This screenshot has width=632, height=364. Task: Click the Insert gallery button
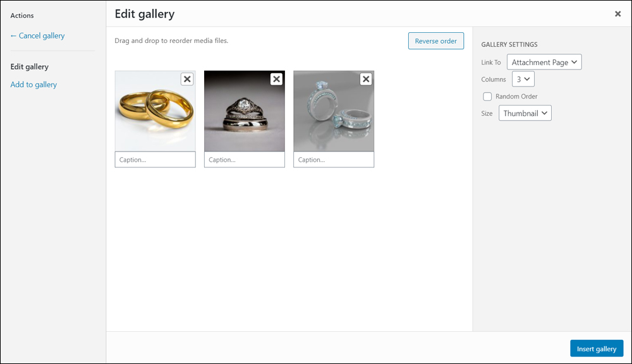597,349
